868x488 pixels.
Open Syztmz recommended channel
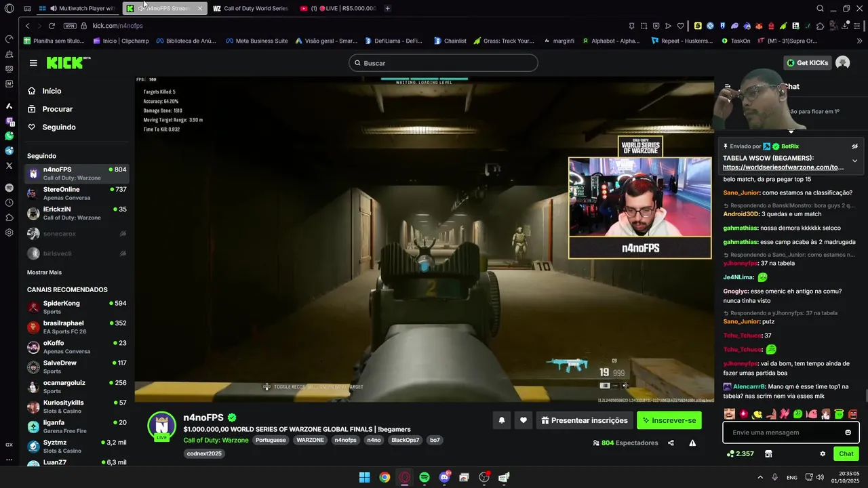(77, 446)
